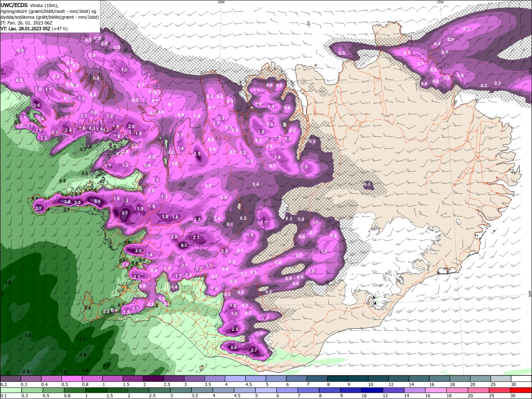Click the light pink 16–18 rain legend swatch

coord(435,390)
